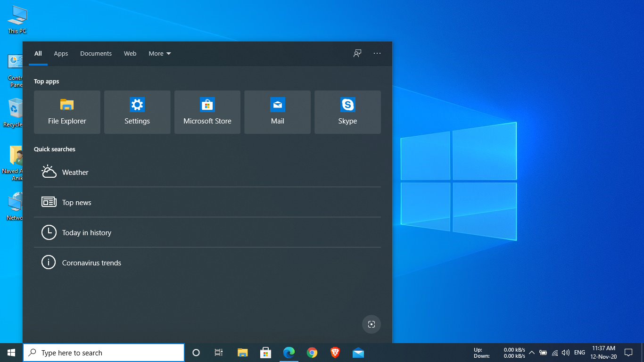
Task: Launch Google Chrome from the taskbar
Action: point(312,353)
